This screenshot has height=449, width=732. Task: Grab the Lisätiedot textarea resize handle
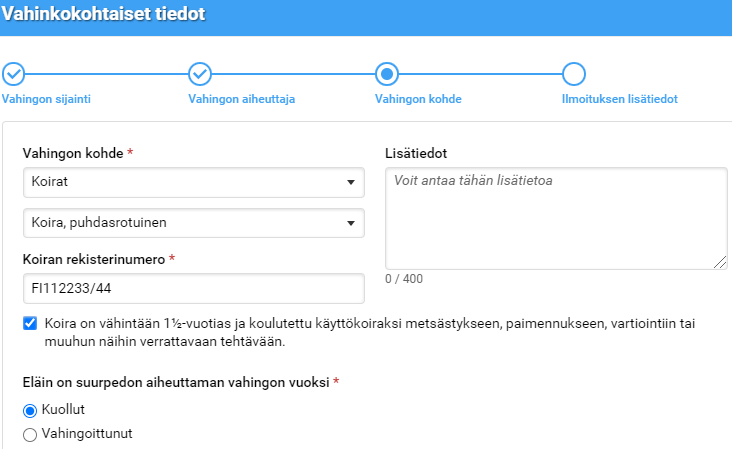[x=720, y=262]
